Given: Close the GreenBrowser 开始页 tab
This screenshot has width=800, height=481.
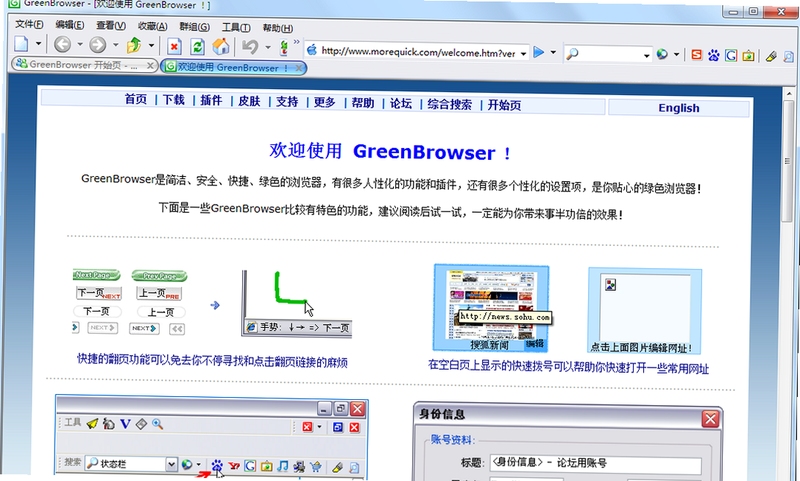Looking at the screenshot, I should (x=150, y=65).
